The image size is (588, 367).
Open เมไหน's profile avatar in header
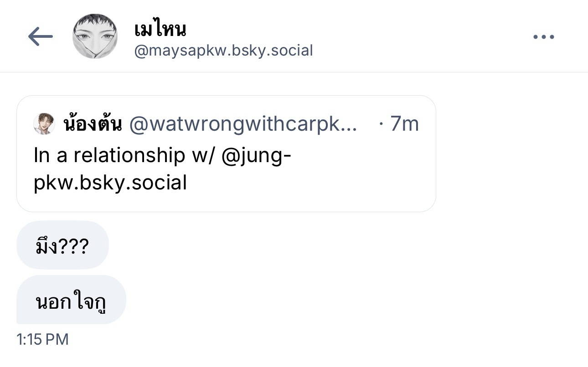(x=95, y=36)
